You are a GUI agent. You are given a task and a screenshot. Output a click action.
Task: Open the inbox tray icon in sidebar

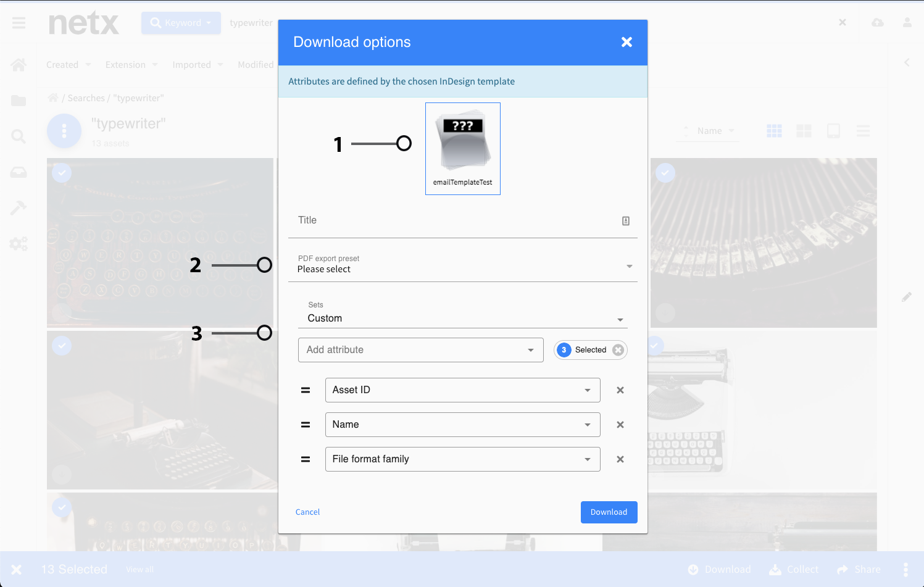point(19,172)
